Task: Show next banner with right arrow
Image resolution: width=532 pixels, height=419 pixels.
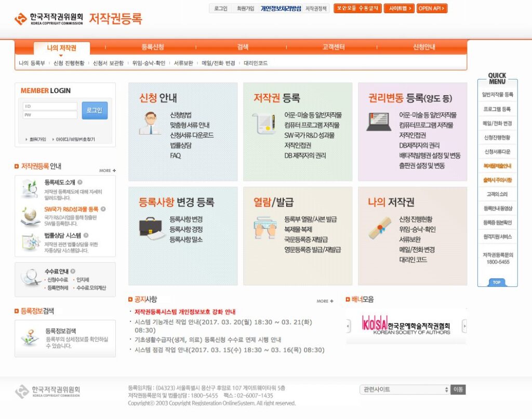Action: (464, 326)
